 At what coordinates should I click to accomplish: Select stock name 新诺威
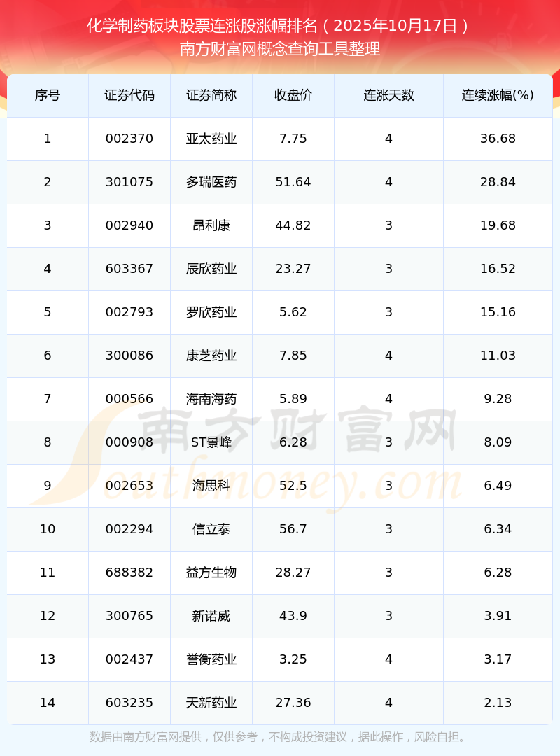[x=211, y=616]
